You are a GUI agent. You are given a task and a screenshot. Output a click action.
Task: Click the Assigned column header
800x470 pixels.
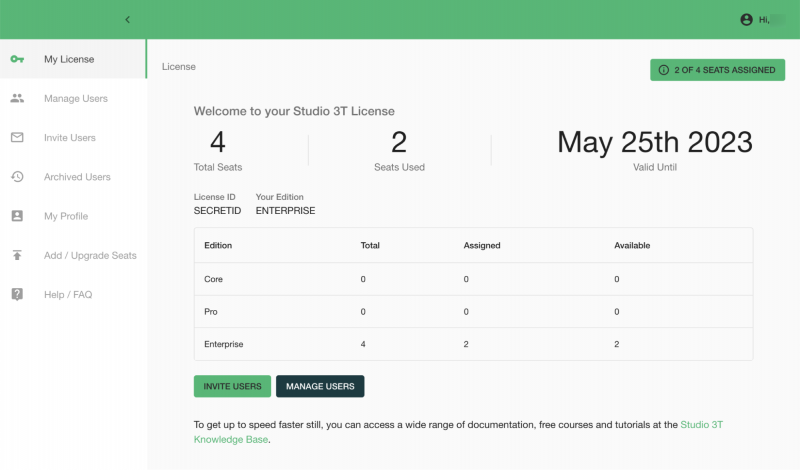pyautogui.click(x=482, y=245)
